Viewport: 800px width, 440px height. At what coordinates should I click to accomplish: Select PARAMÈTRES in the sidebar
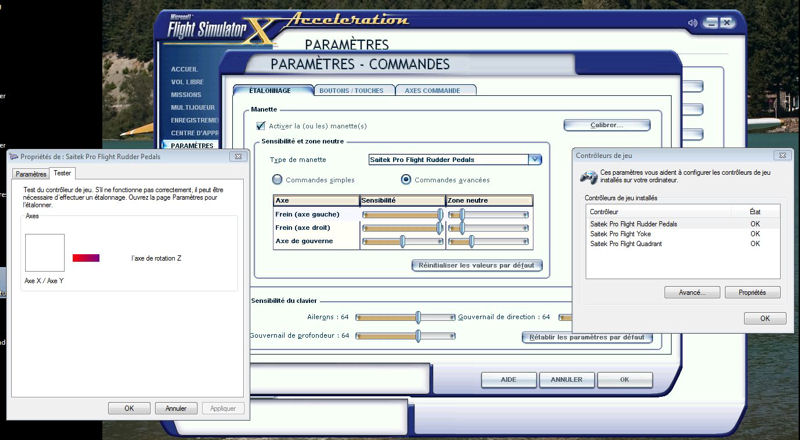pyautogui.click(x=192, y=145)
